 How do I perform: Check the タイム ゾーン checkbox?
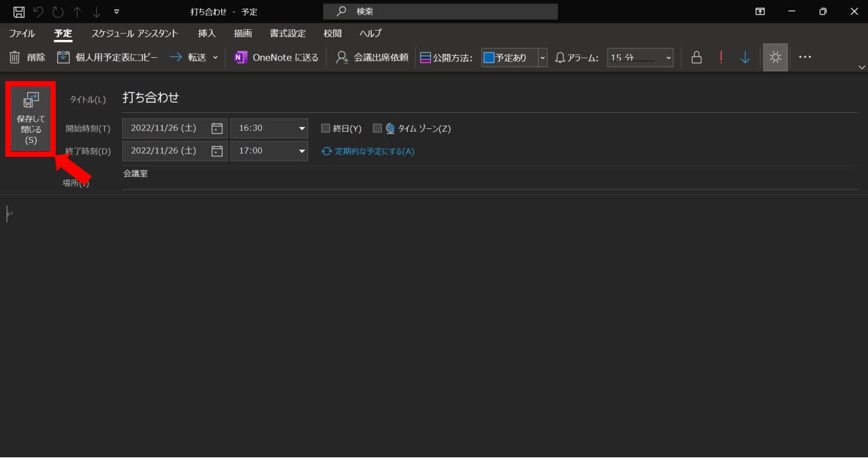point(377,128)
